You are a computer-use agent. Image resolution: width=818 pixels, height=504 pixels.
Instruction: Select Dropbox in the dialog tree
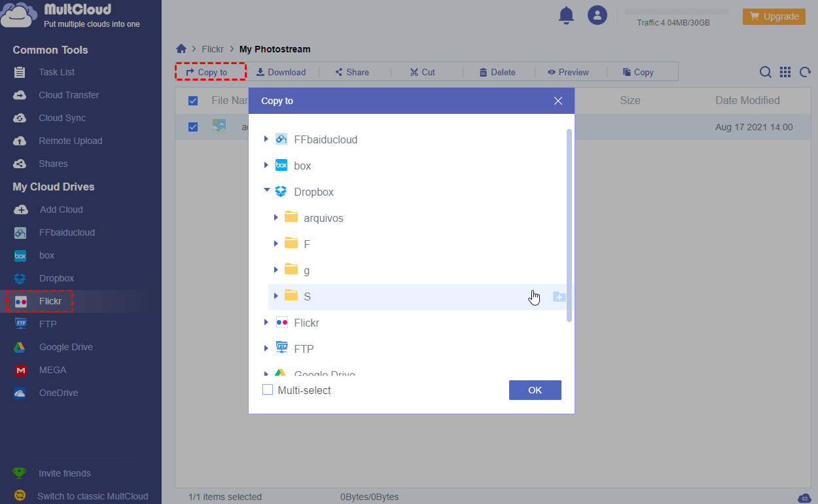[313, 192]
